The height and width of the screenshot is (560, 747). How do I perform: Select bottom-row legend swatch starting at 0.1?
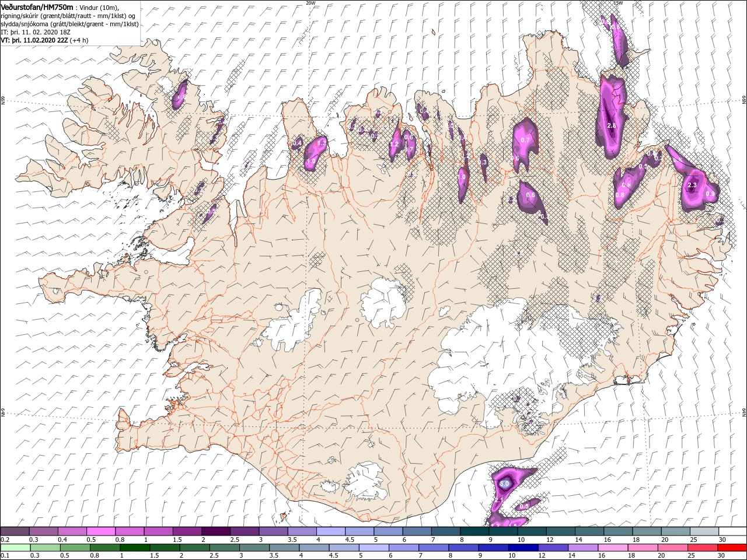15,548
